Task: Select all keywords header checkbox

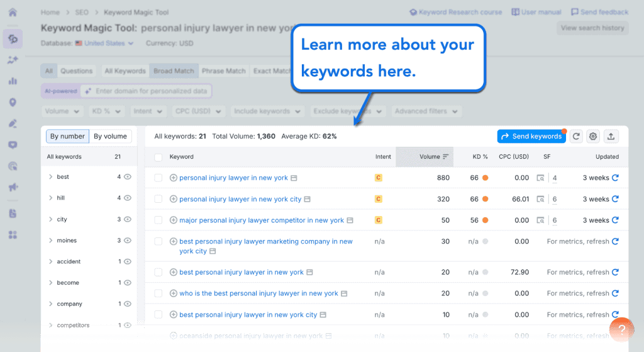Action: [x=158, y=157]
